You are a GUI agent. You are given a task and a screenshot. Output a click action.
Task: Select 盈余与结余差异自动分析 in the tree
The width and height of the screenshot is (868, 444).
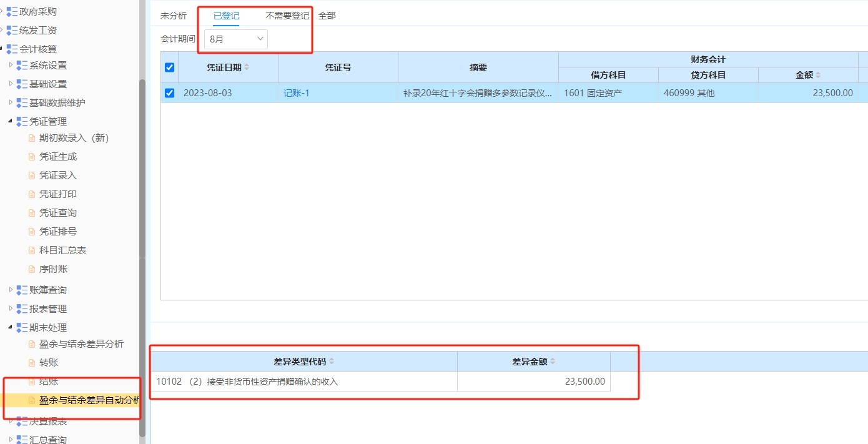coord(89,400)
